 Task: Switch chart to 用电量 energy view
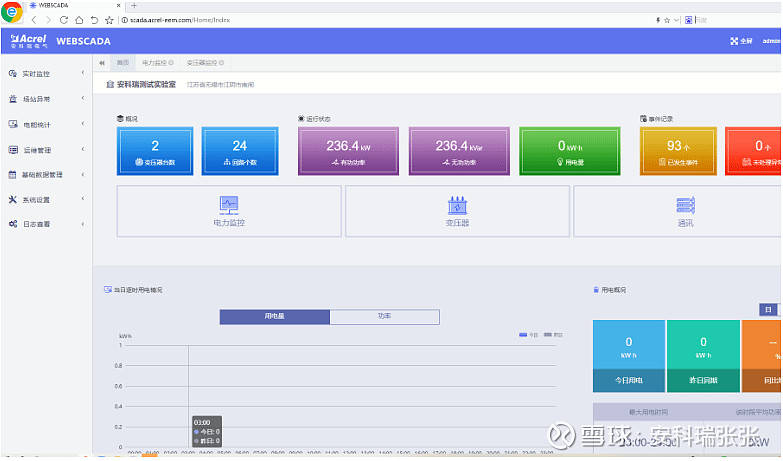pos(274,316)
